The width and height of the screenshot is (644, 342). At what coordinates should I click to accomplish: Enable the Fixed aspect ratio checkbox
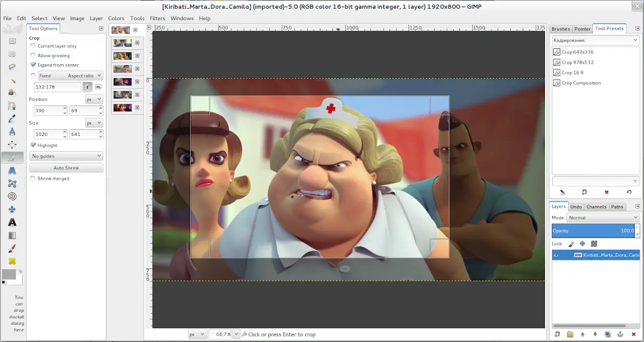33,75
